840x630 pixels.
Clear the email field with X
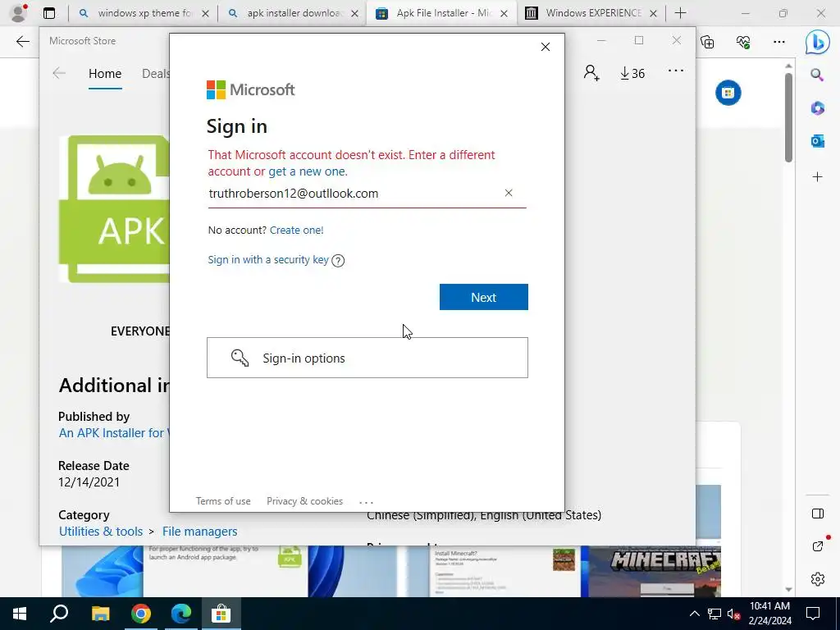tap(509, 193)
